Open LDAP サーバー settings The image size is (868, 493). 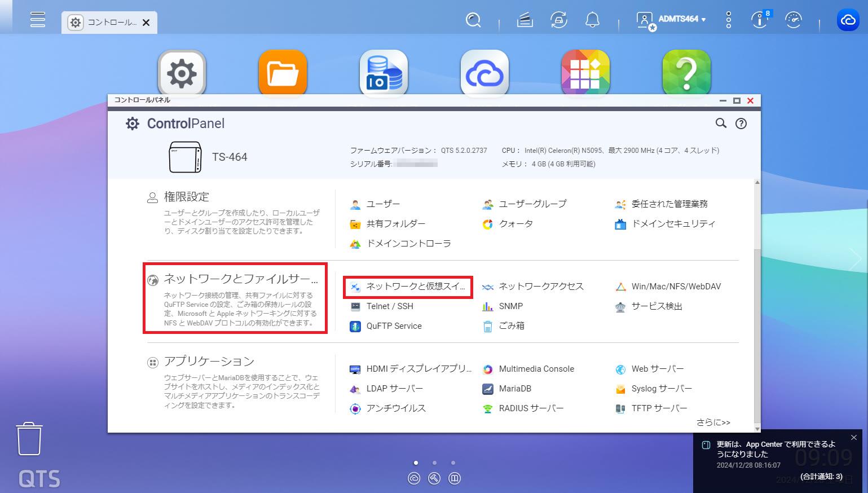[x=386, y=389]
